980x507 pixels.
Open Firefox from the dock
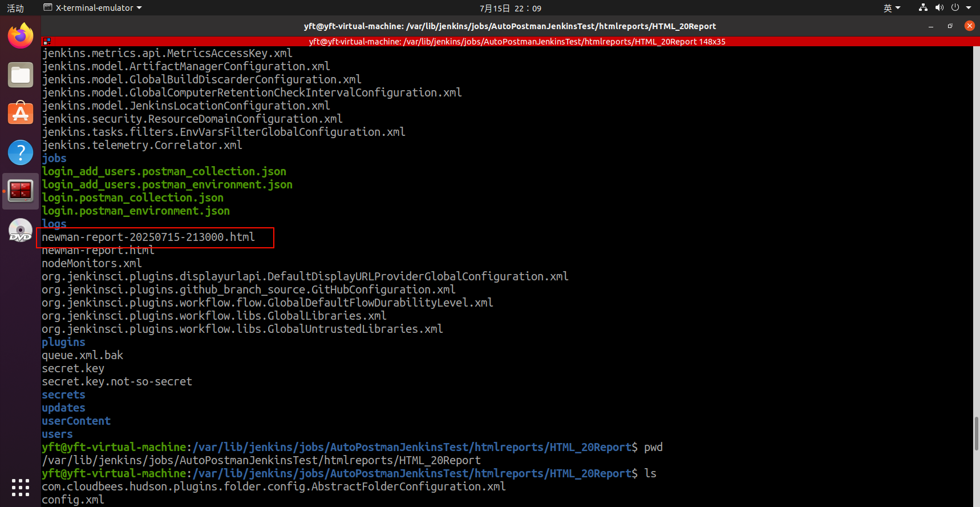click(21, 36)
